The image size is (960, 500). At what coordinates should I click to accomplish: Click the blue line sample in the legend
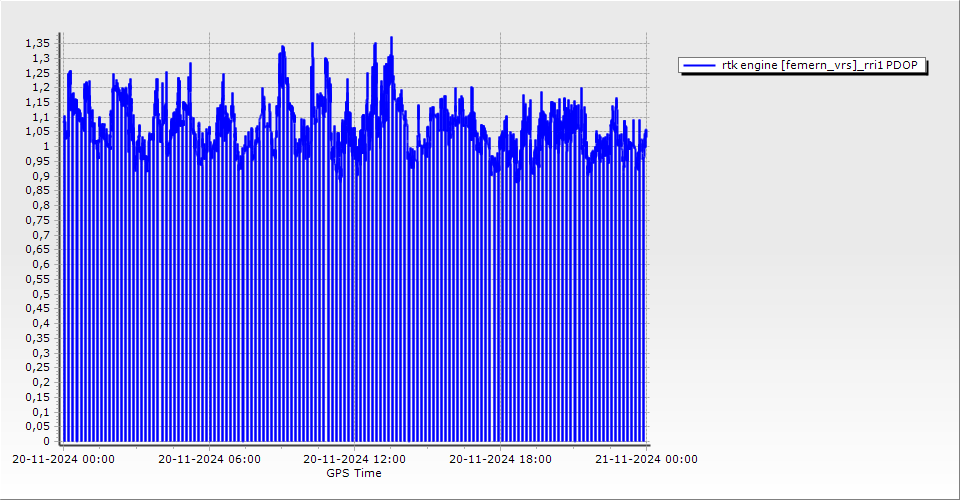pyautogui.click(x=699, y=66)
